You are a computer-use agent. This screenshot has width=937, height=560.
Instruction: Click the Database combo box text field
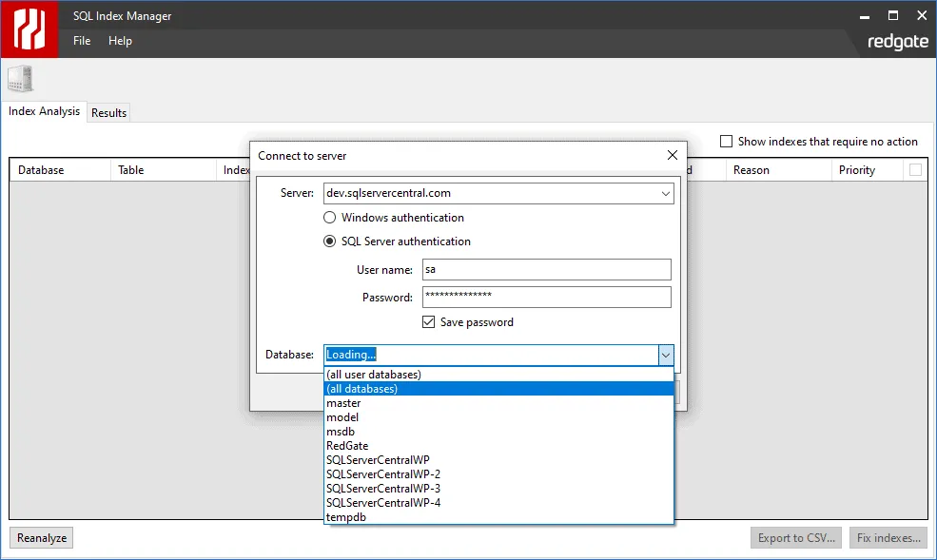(x=491, y=355)
